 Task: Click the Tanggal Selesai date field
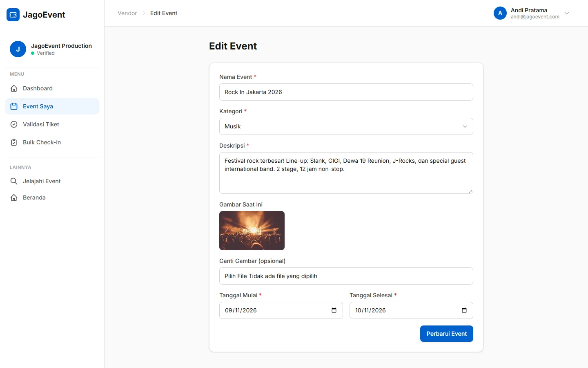click(x=411, y=310)
